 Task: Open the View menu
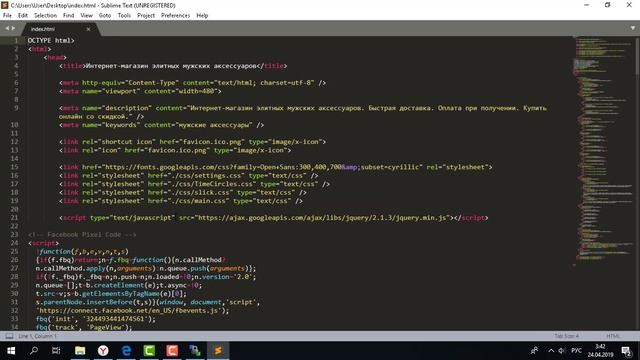pos(87,16)
